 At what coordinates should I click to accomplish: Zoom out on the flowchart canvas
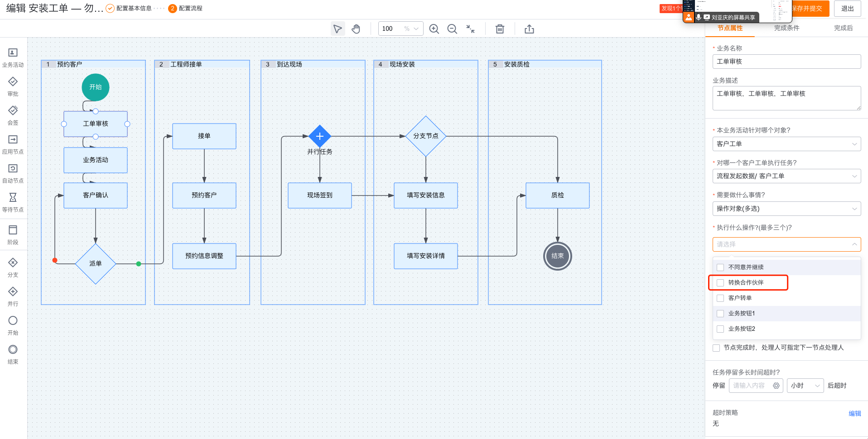point(452,29)
